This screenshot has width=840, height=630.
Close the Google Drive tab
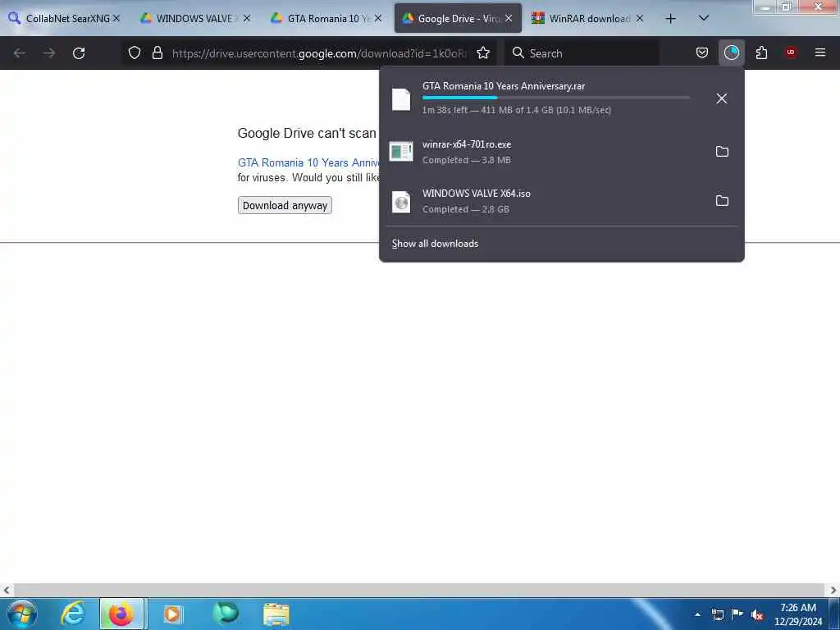[509, 19]
